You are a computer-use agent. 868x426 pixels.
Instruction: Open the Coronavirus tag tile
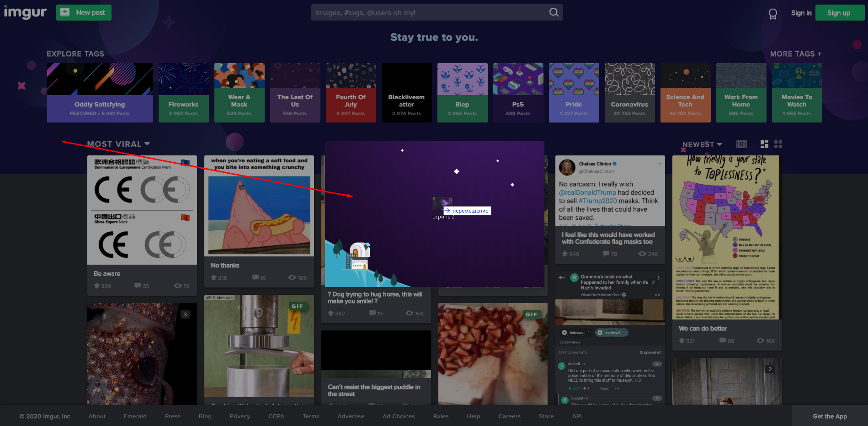[x=629, y=93]
